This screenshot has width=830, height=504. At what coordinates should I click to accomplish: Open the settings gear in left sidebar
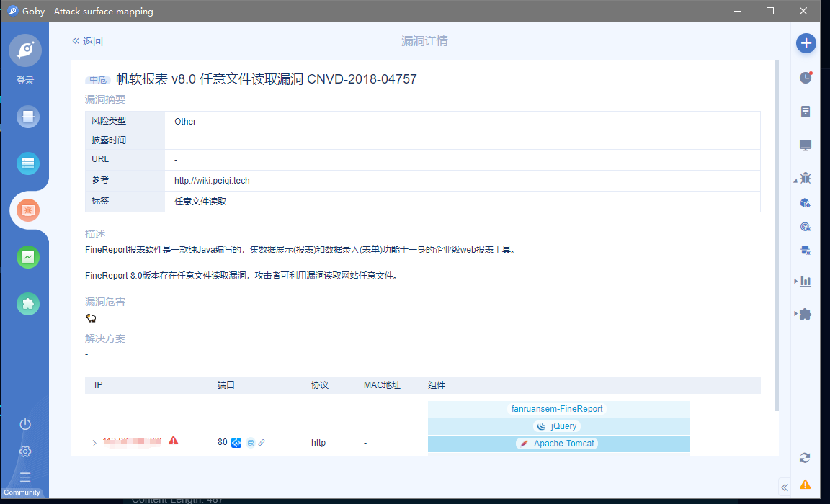tap(25, 451)
